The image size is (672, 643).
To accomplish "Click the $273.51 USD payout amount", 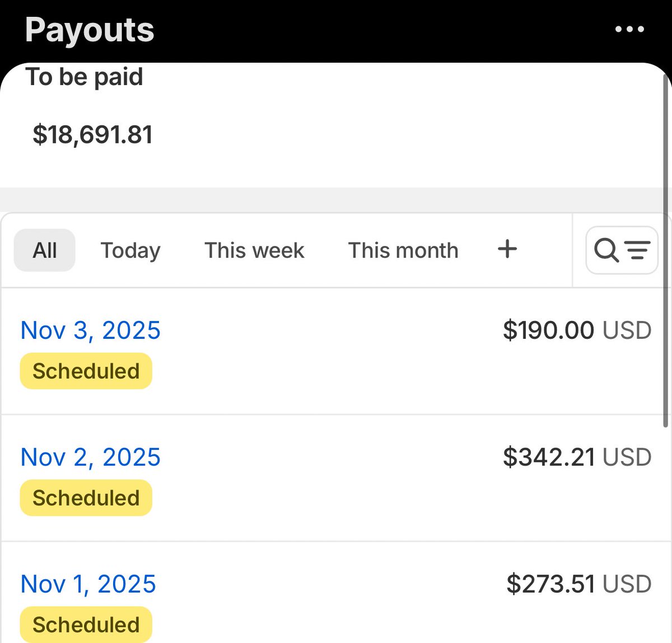I will (x=578, y=584).
